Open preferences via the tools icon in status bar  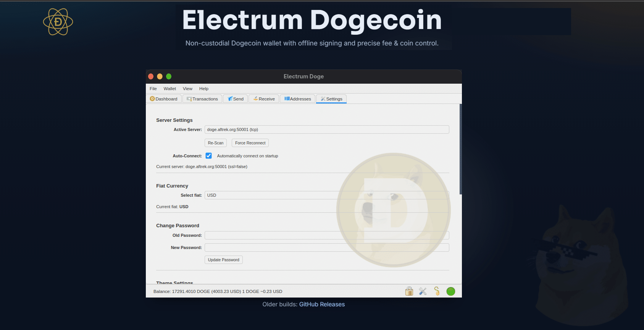[x=423, y=291]
